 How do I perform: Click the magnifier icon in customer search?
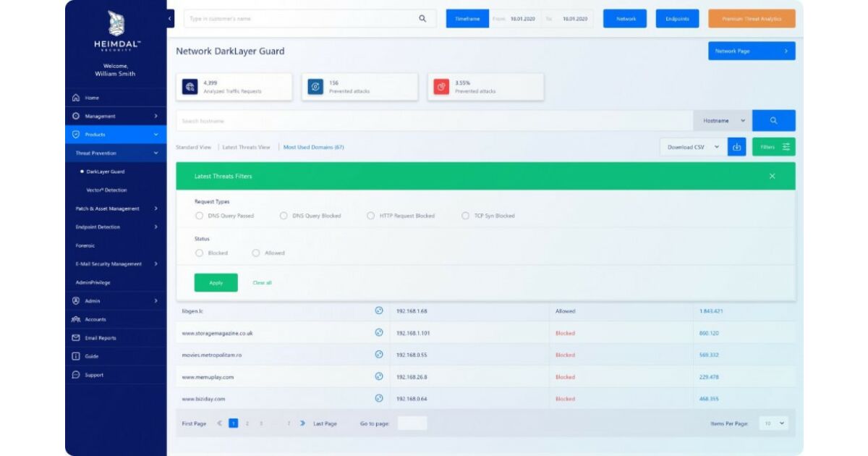click(x=422, y=19)
